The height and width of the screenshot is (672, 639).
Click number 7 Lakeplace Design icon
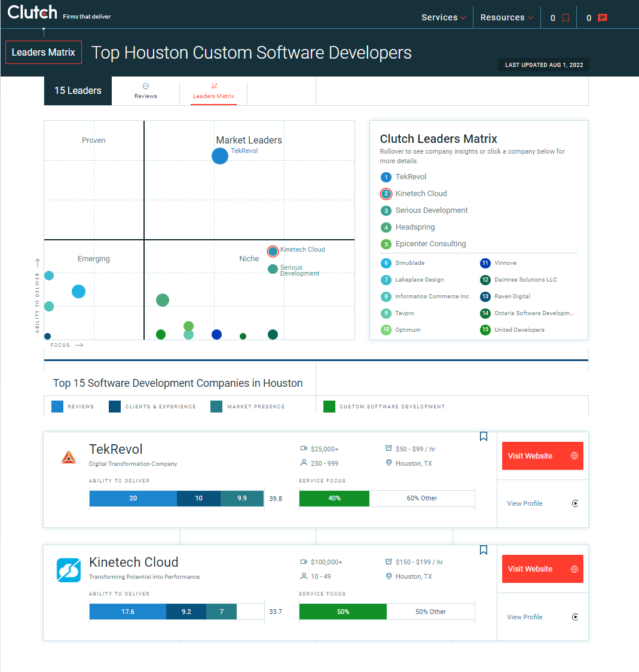386,280
